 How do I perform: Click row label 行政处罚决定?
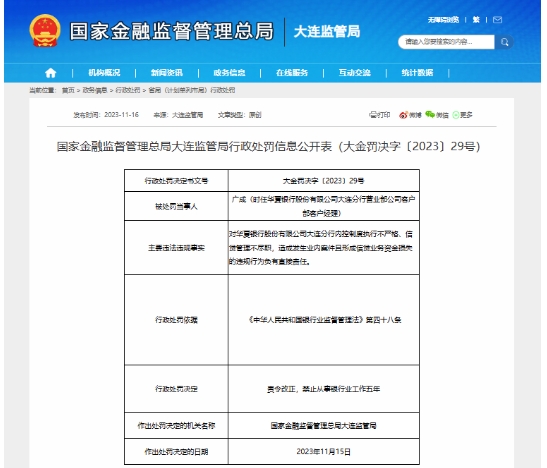point(177,389)
